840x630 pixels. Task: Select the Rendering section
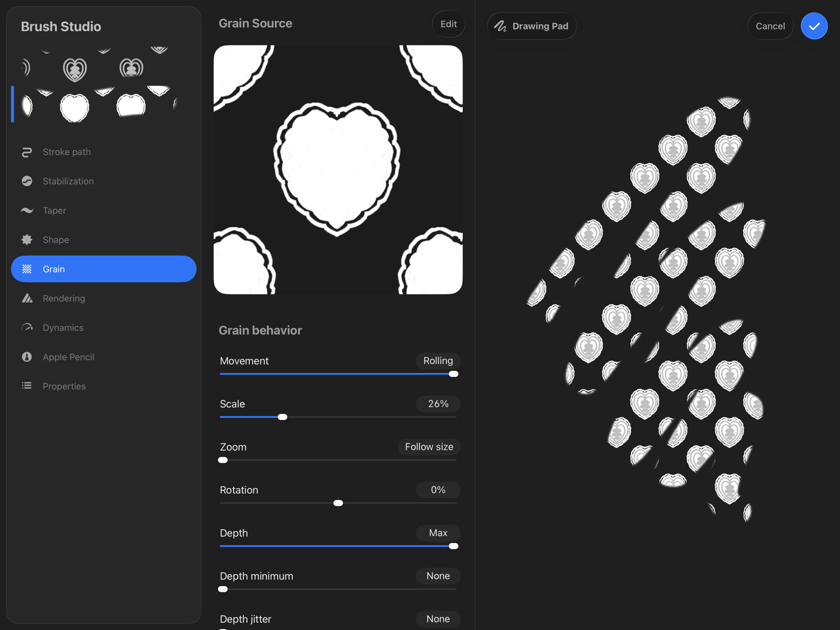(x=104, y=298)
